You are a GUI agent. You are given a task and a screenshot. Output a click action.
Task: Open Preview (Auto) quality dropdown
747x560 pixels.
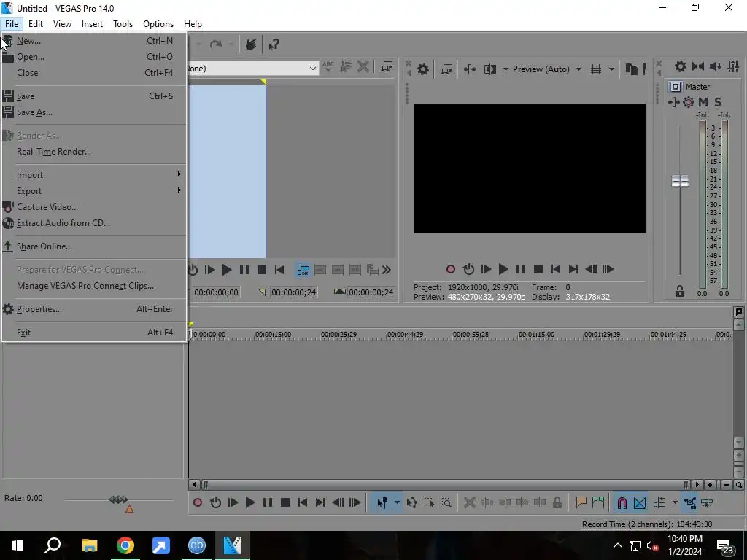(578, 69)
